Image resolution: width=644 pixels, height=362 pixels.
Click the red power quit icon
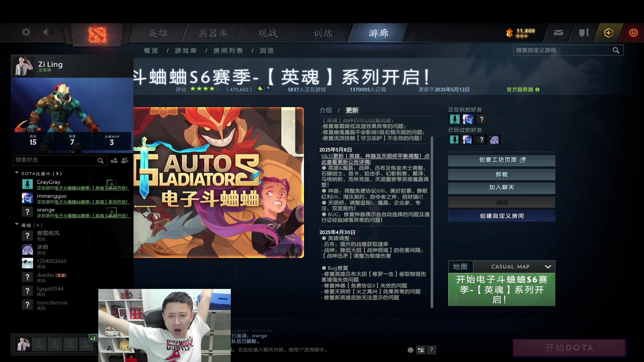pos(633,33)
